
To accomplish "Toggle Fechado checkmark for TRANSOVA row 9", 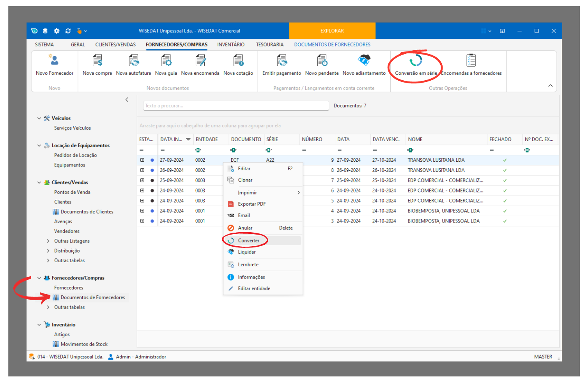I will coord(505,160).
